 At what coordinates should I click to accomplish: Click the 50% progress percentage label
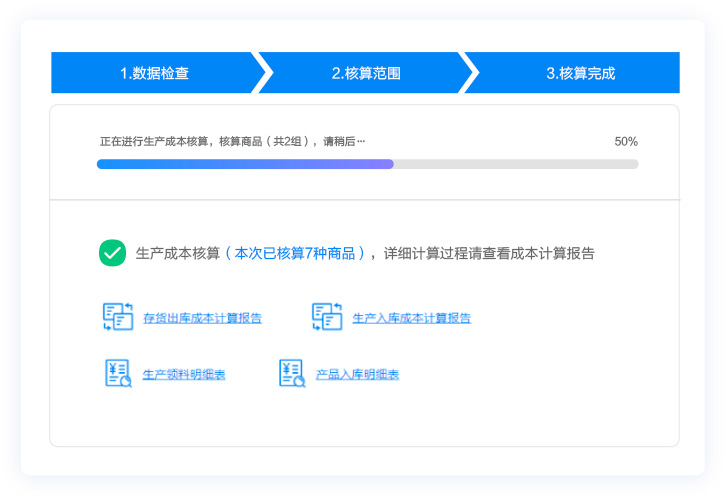[x=625, y=142]
